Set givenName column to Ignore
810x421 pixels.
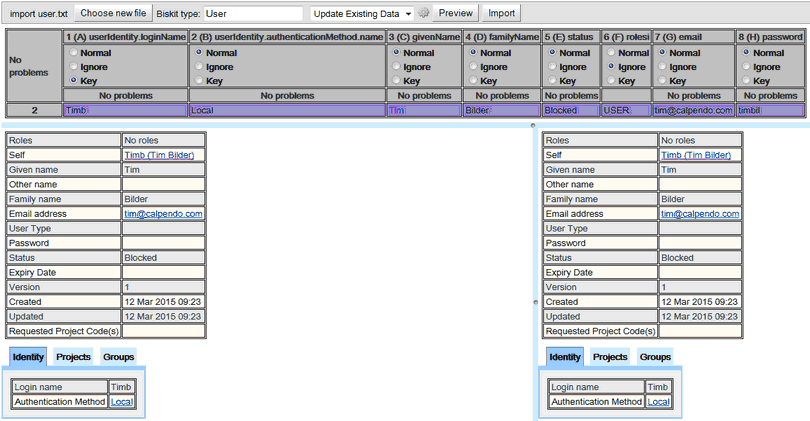coord(394,66)
